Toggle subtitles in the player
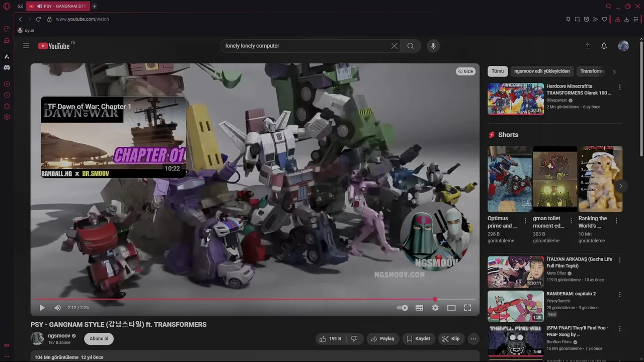The height and width of the screenshot is (362, 644). [419, 308]
